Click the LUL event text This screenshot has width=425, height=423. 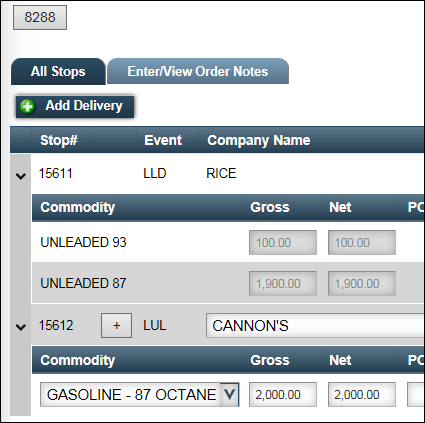(x=155, y=325)
